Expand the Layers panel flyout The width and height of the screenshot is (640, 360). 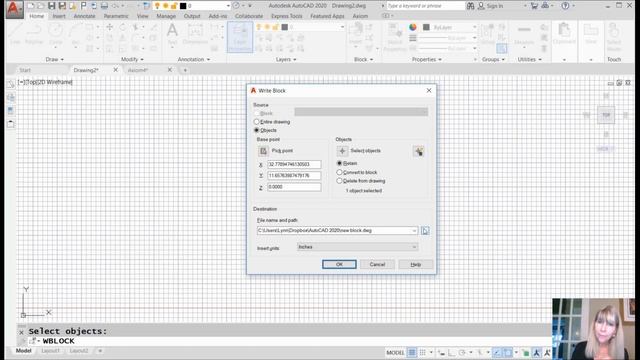click(286, 60)
